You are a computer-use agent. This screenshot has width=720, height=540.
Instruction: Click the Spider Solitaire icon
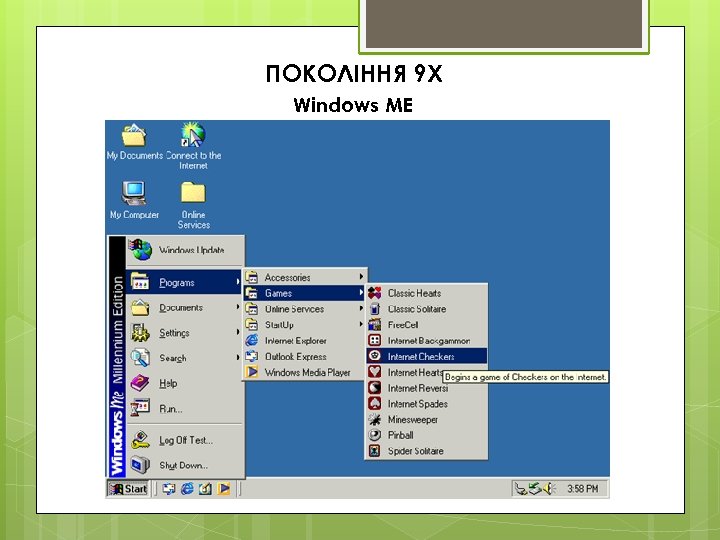pyautogui.click(x=375, y=450)
